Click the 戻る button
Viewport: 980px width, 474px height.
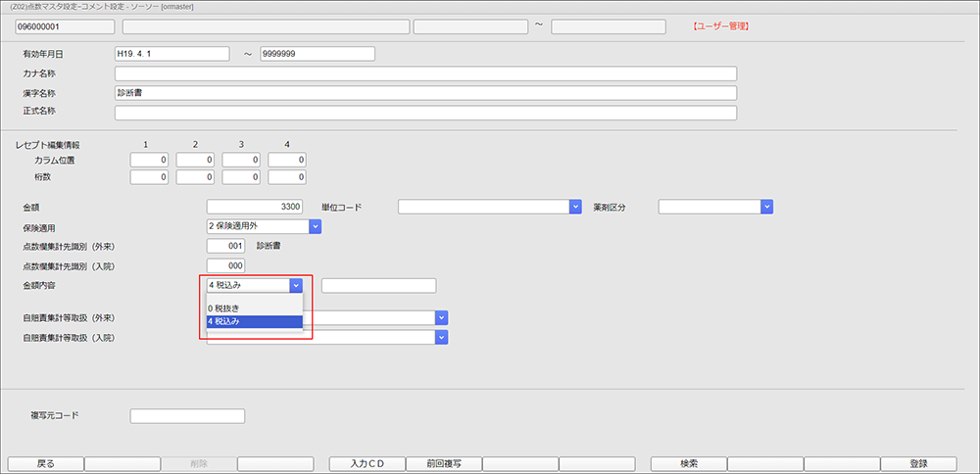(x=45, y=463)
